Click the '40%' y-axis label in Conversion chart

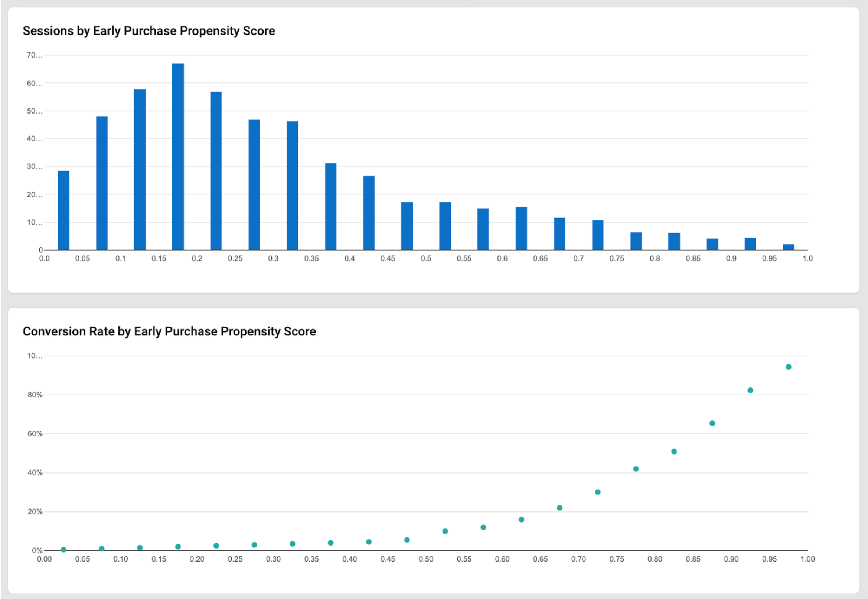click(35, 472)
